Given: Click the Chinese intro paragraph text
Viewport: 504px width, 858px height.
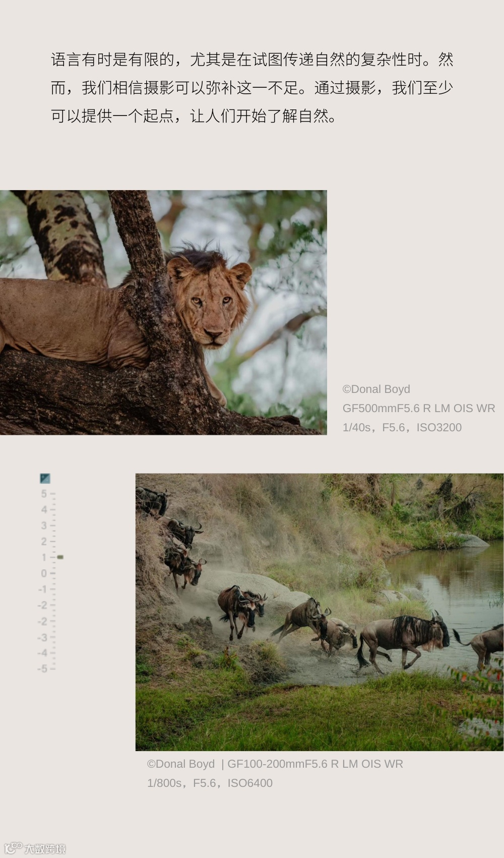Looking at the screenshot, I should pos(252,88).
